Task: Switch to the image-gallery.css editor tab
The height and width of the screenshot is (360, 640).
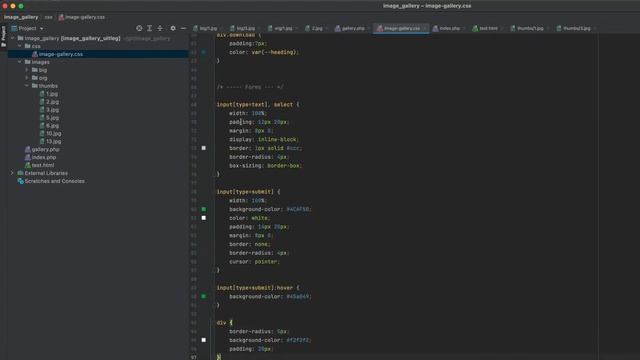Action: coord(402,29)
